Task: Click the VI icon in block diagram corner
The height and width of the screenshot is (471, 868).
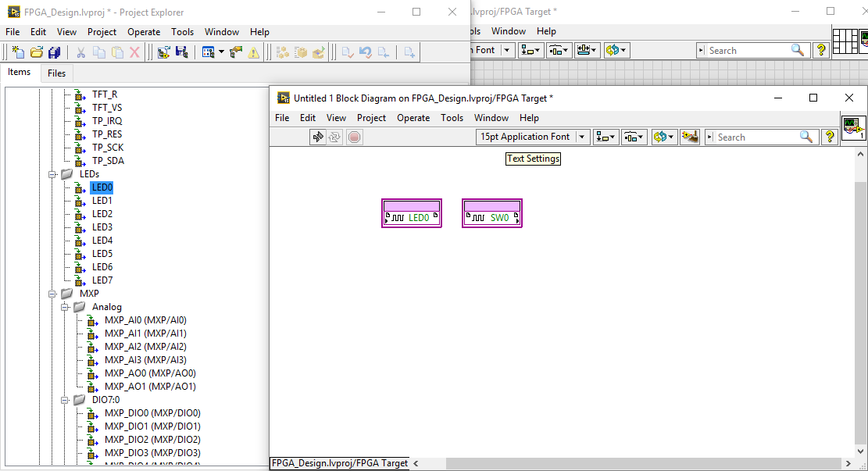Action: pos(853,128)
